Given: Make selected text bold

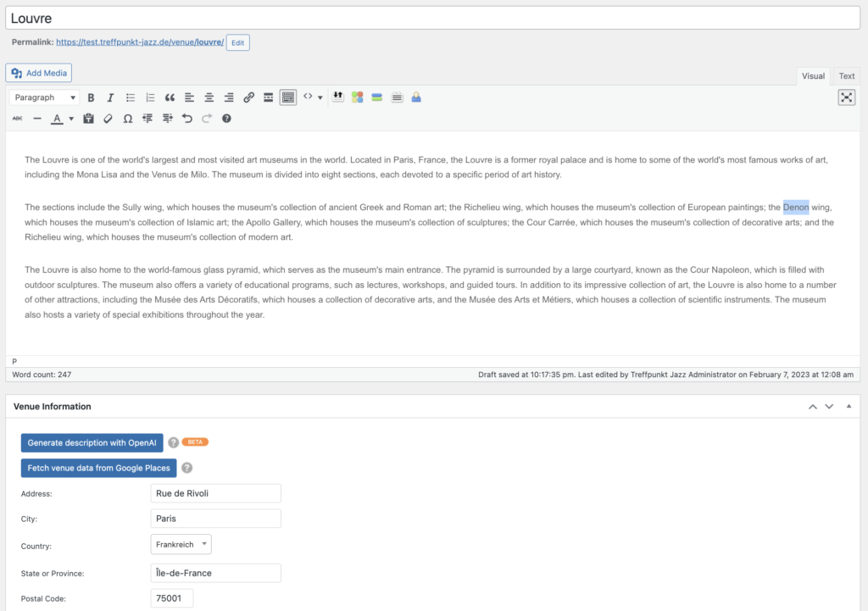Looking at the screenshot, I should point(91,97).
